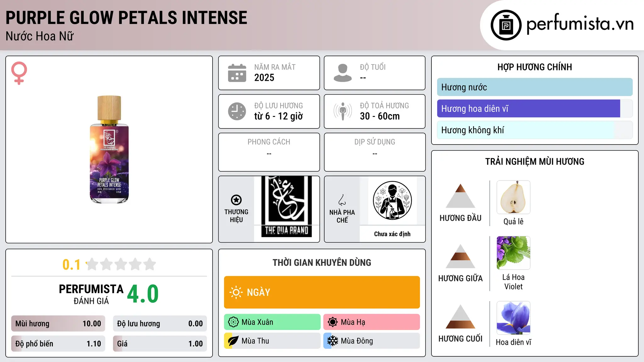The image size is (644, 362).
Task: Click the sillage value 30 - 60cm
Action: pyautogui.click(x=380, y=116)
